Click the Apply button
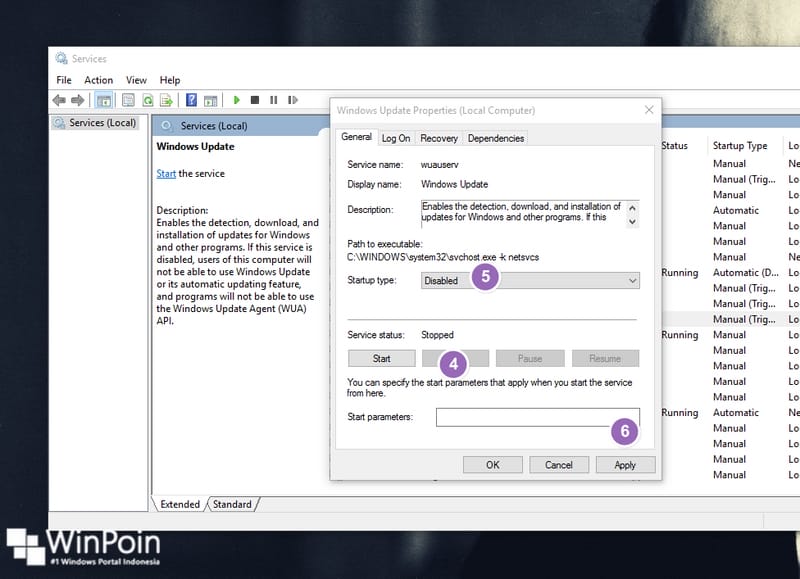This screenshot has width=800, height=579. click(x=624, y=465)
